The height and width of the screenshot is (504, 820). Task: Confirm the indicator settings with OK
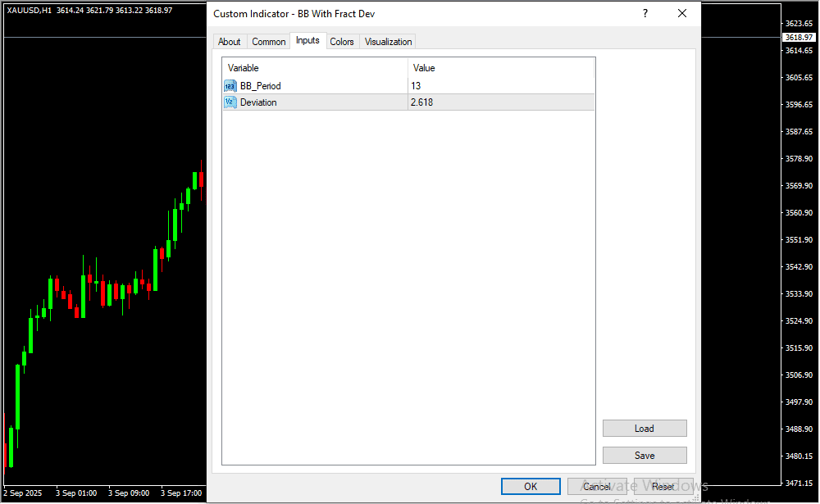531,487
